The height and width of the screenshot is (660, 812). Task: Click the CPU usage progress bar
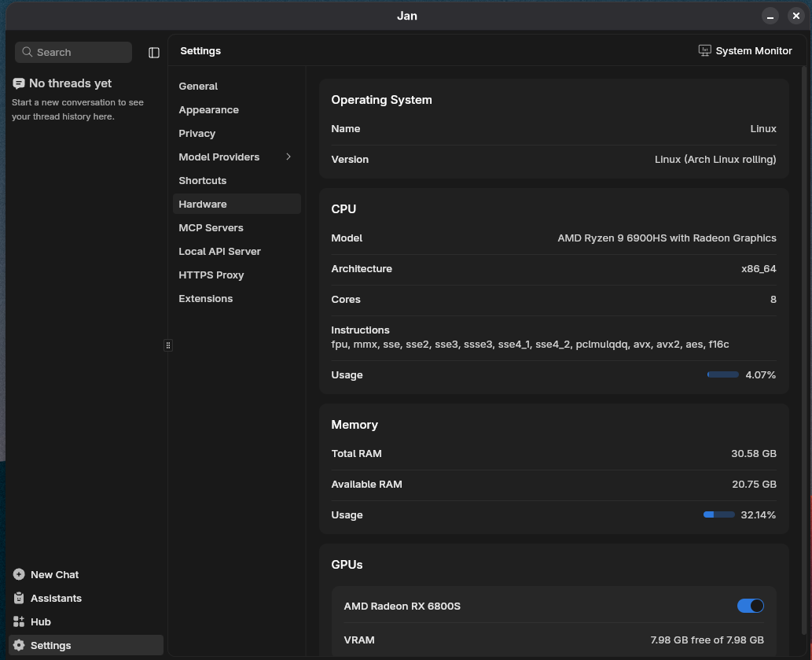point(722,375)
